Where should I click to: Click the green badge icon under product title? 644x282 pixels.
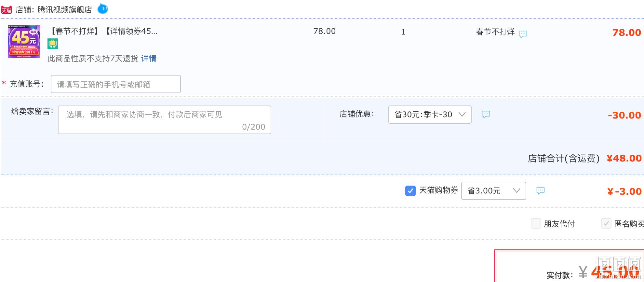53,44
